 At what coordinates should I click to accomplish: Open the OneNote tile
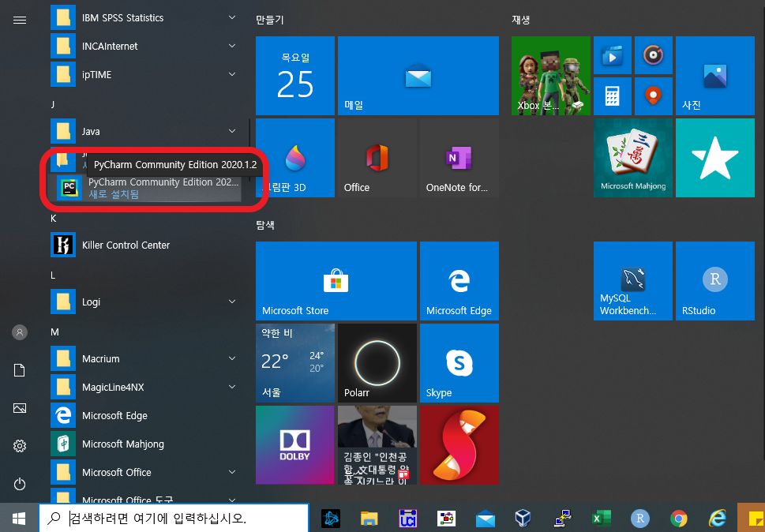[x=459, y=158]
